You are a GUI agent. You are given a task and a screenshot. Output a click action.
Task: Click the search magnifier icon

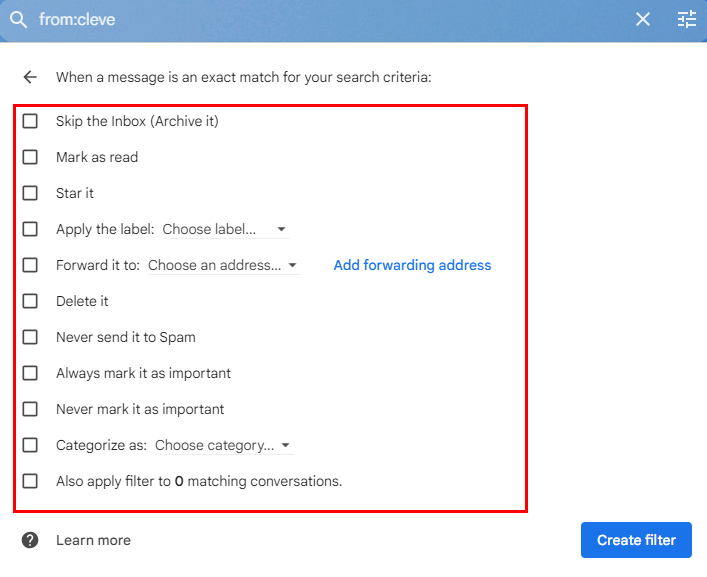click(x=18, y=20)
